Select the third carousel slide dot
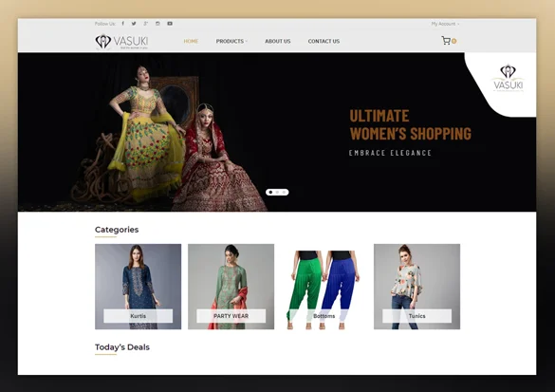555x392 pixels. 284,193
